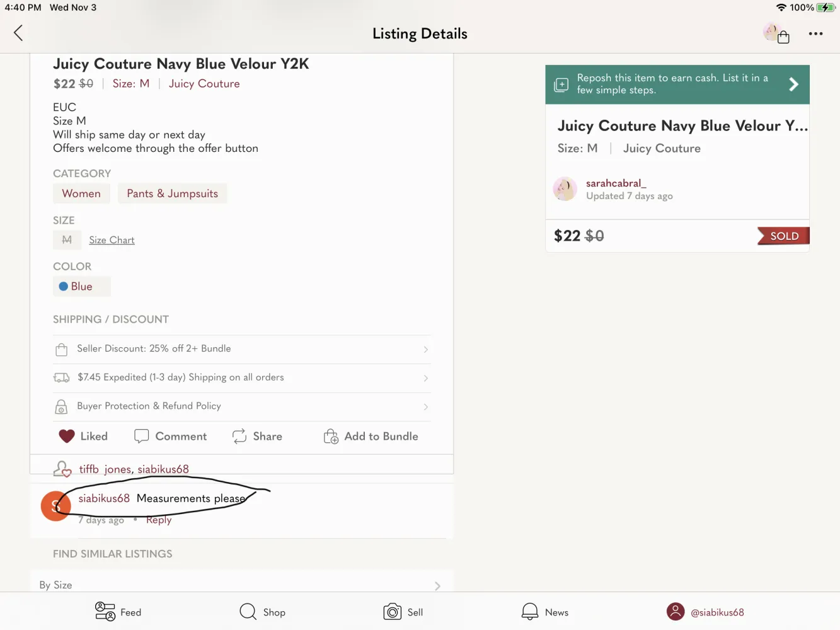Expand the $7.45 Expedited Shipping row
Viewport: 840px width, 630px height.
242,377
